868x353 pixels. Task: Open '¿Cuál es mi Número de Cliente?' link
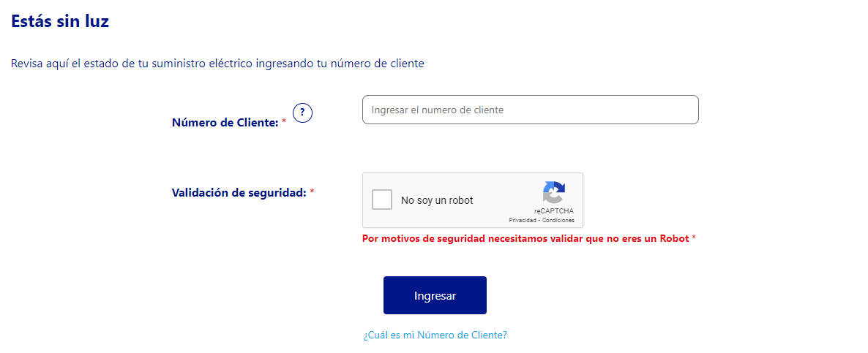[x=435, y=335]
